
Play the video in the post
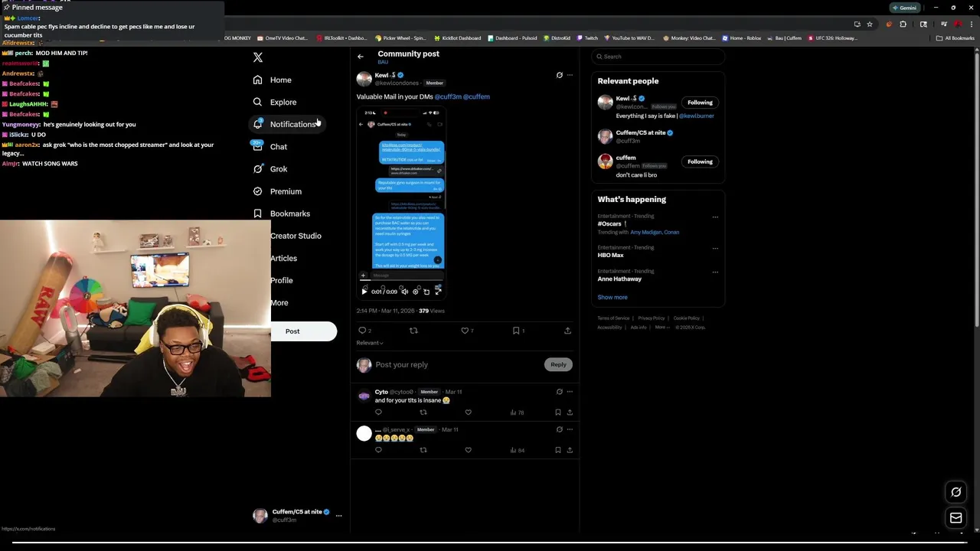(x=364, y=292)
